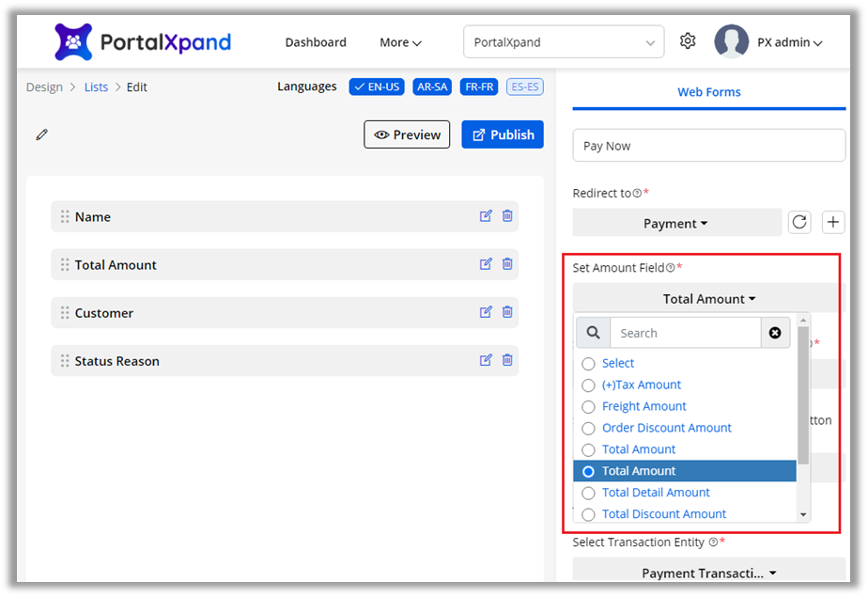Click the Publish button
This screenshot has width=868, height=597.
[503, 134]
